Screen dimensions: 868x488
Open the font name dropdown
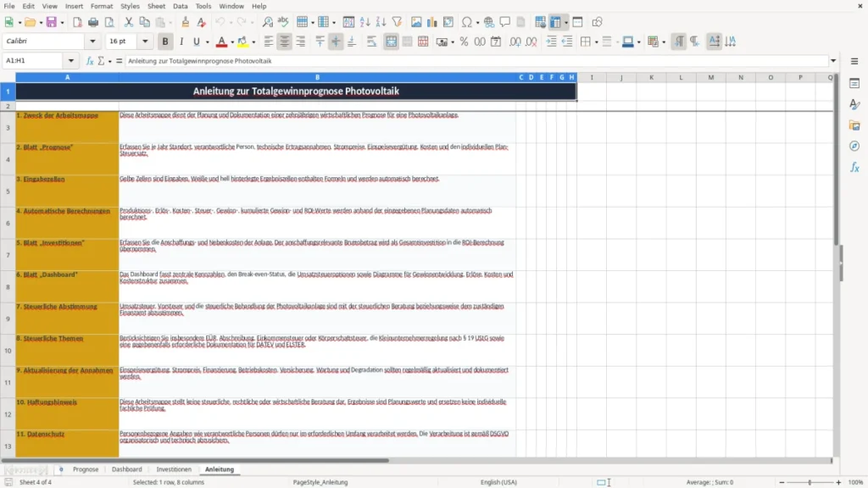tap(92, 41)
